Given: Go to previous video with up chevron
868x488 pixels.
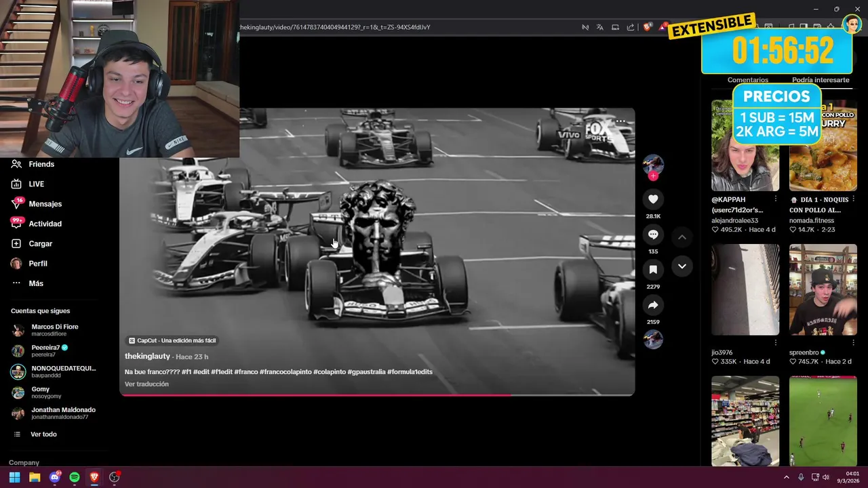Looking at the screenshot, I should coord(682,237).
